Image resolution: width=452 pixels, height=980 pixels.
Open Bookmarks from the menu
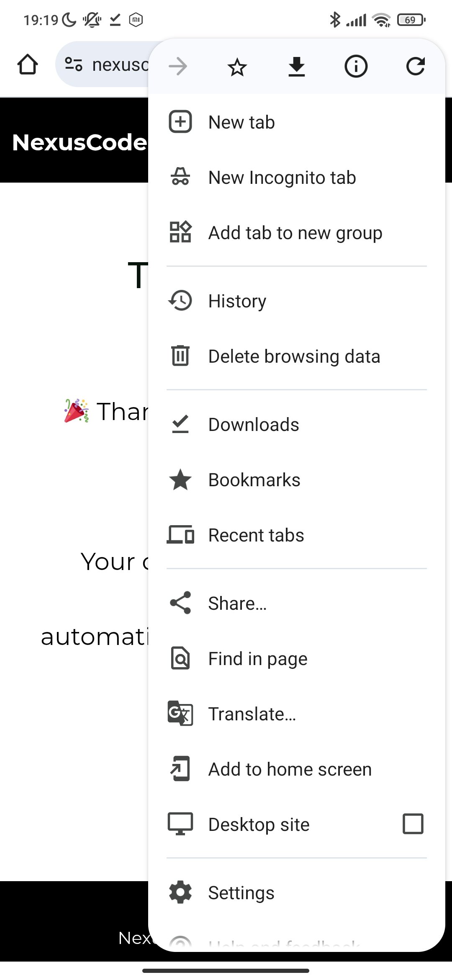coord(254,480)
